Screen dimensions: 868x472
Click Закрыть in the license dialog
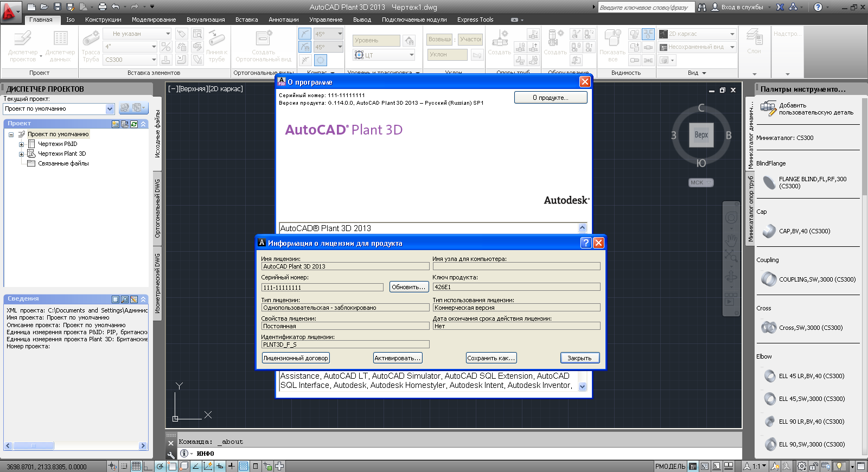(x=579, y=358)
